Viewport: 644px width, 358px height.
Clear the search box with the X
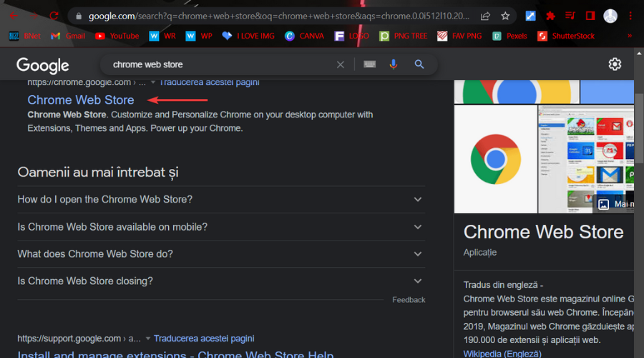pyautogui.click(x=341, y=64)
